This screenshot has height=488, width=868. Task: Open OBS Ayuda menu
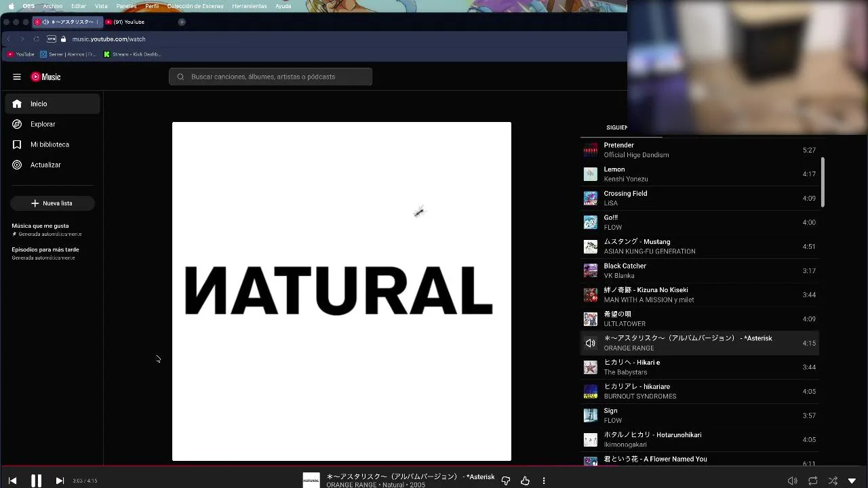click(283, 6)
